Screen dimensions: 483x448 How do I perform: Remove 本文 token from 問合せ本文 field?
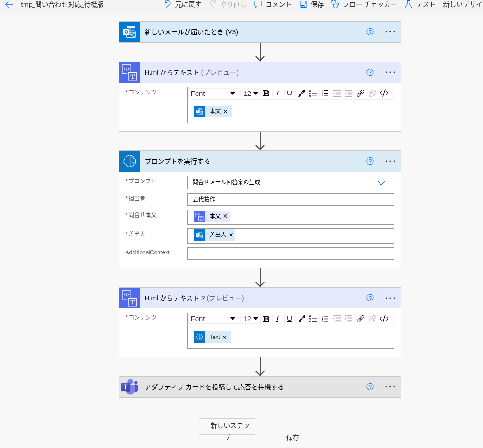[x=225, y=216]
